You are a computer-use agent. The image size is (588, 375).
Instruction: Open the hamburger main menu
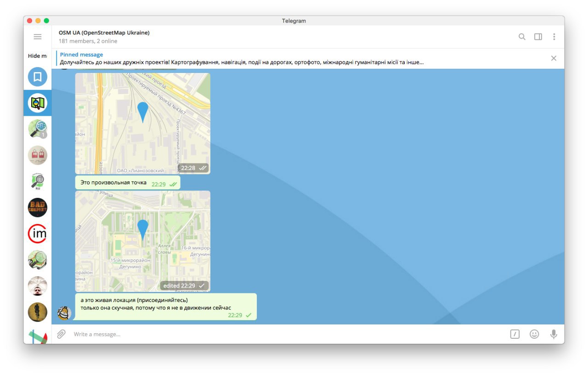click(x=38, y=37)
